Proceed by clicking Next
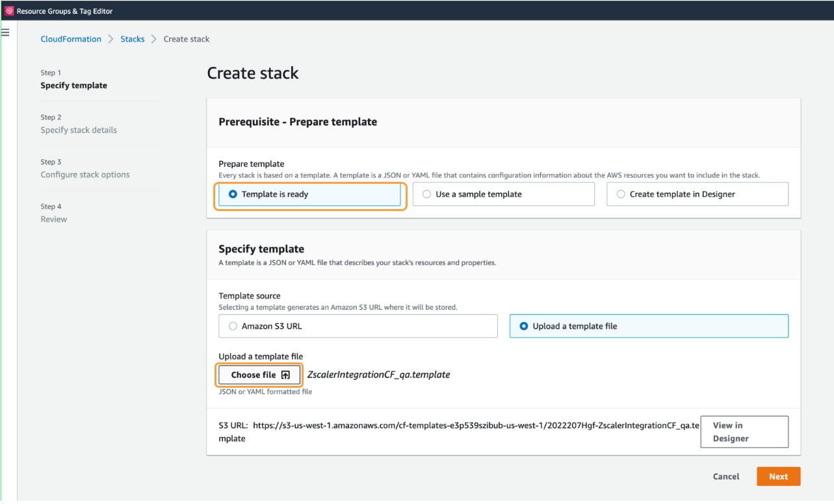Viewport: 834px width, 504px height. click(x=778, y=476)
